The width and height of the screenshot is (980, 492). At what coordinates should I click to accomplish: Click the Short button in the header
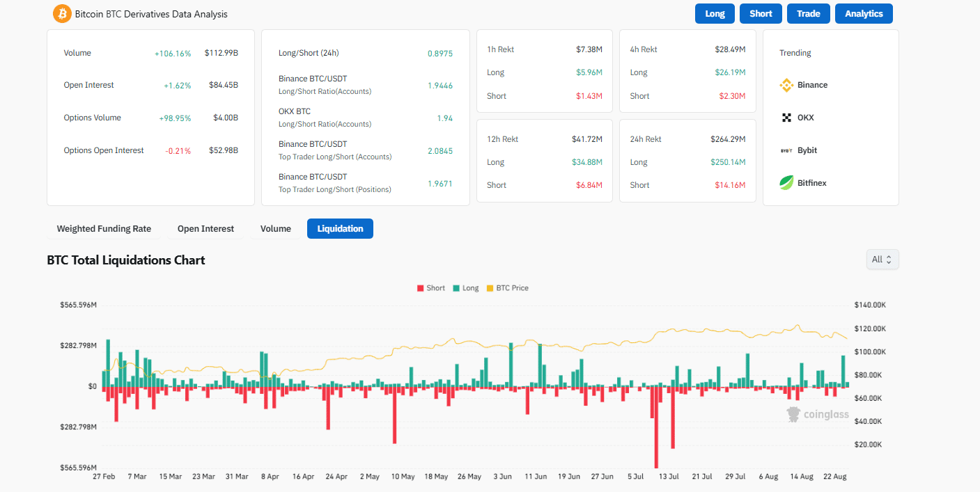coord(761,13)
